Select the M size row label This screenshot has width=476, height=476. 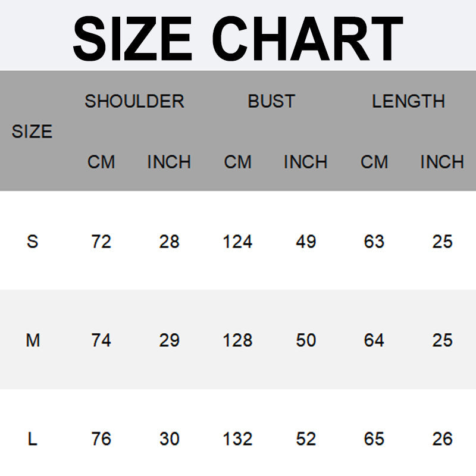33,340
